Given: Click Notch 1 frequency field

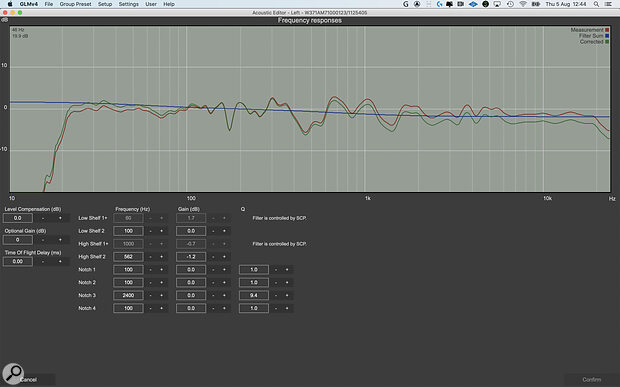Looking at the screenshot, I should pyautogui.click(x=128, y=270).
